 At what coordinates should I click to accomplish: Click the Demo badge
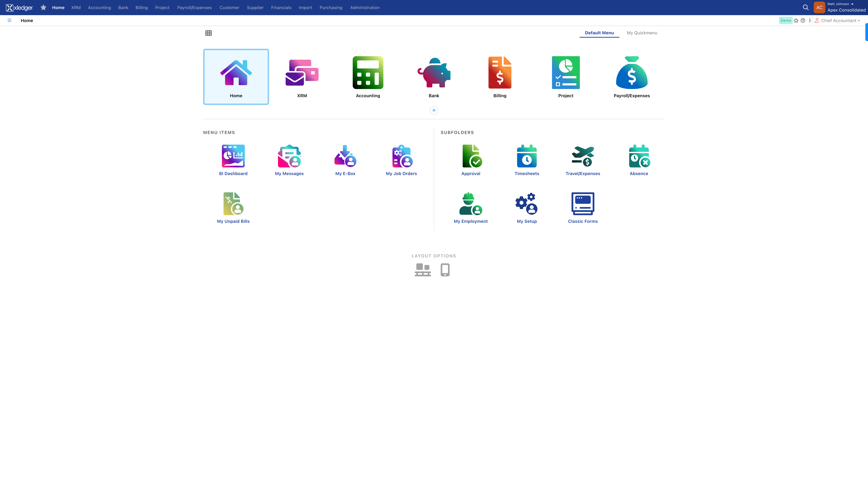point(785,20)
